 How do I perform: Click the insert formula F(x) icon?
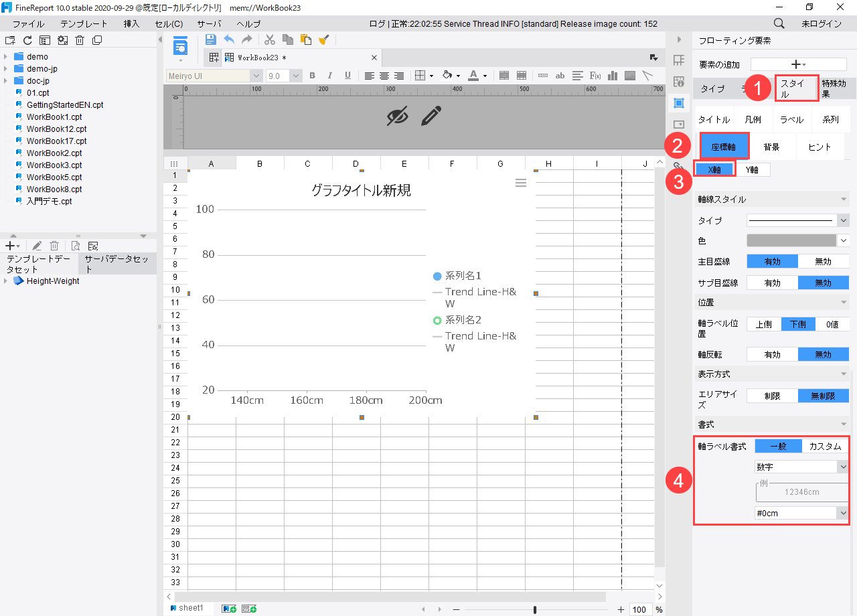(x=595, y=76)
